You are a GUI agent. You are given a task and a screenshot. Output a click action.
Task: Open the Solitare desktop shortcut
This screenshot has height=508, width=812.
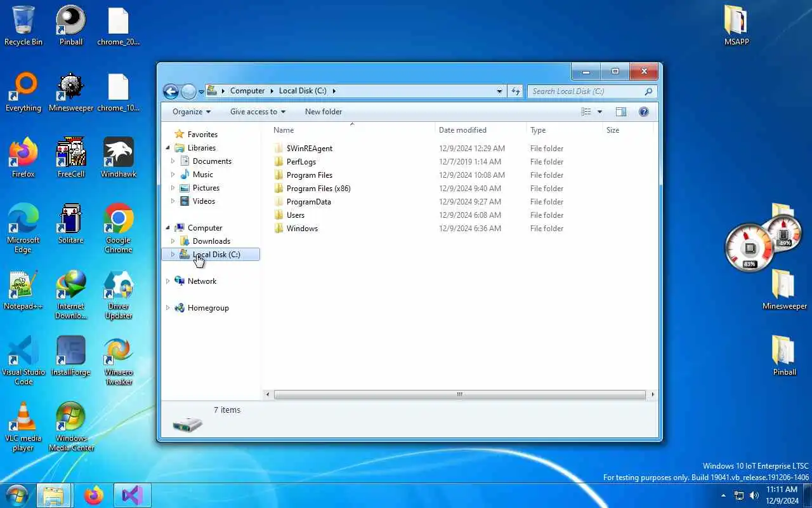(71, 224)
